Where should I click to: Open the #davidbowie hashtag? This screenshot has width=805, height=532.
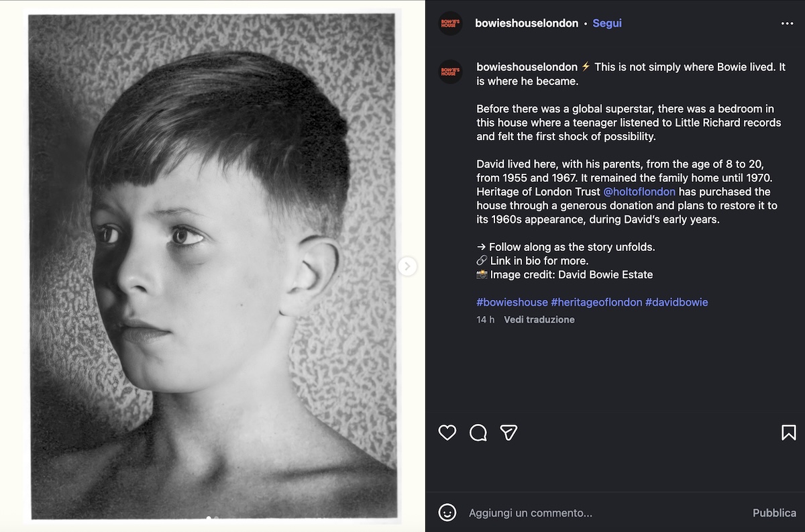(x=676, y=303)
